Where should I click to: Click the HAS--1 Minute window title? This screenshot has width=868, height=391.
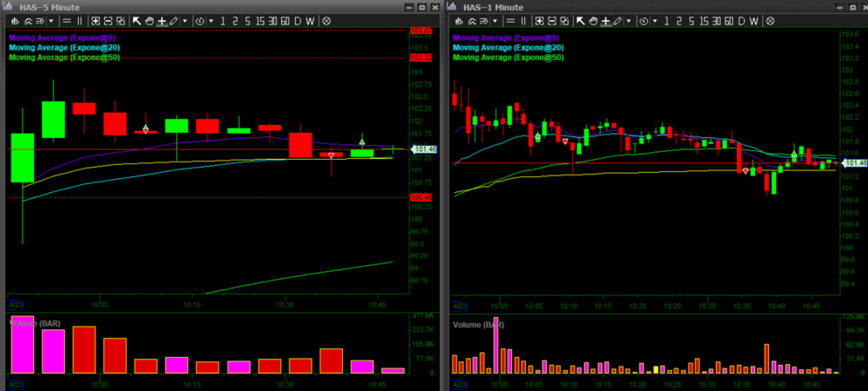tap(495, 6)
